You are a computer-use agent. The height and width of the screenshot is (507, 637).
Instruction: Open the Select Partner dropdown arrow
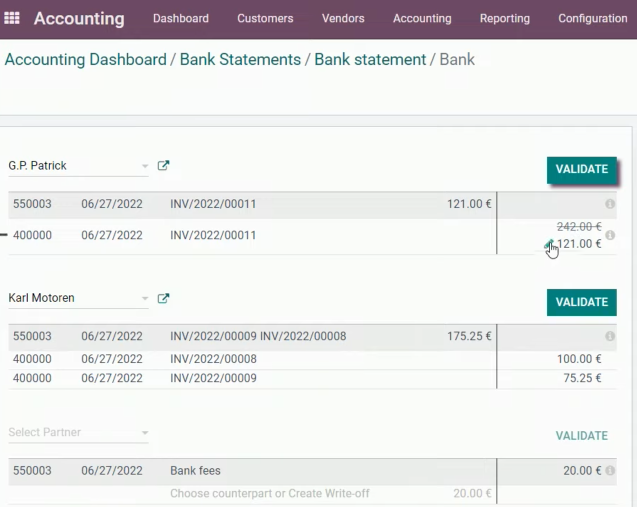pyautogui.click(x=145, y=433)
